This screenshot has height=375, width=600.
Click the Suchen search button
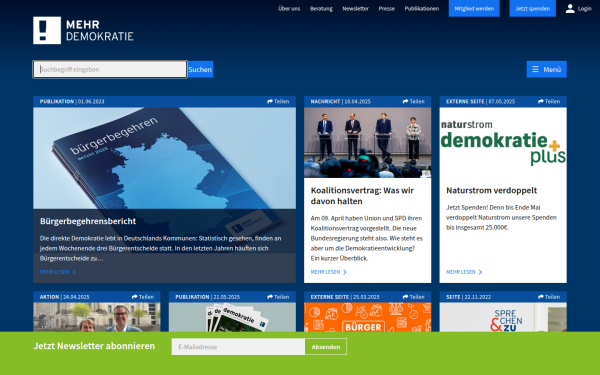[200, 69]
